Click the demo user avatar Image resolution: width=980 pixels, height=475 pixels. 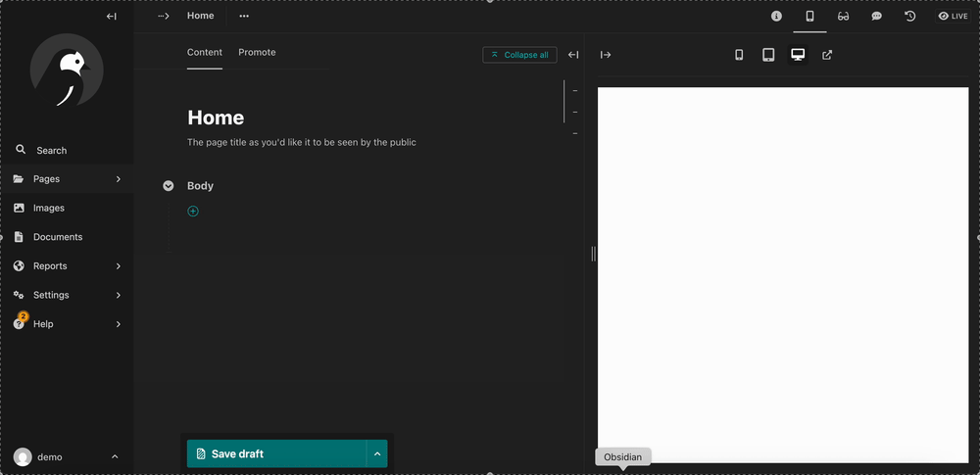pyautogui.click(x=23, y=456)
